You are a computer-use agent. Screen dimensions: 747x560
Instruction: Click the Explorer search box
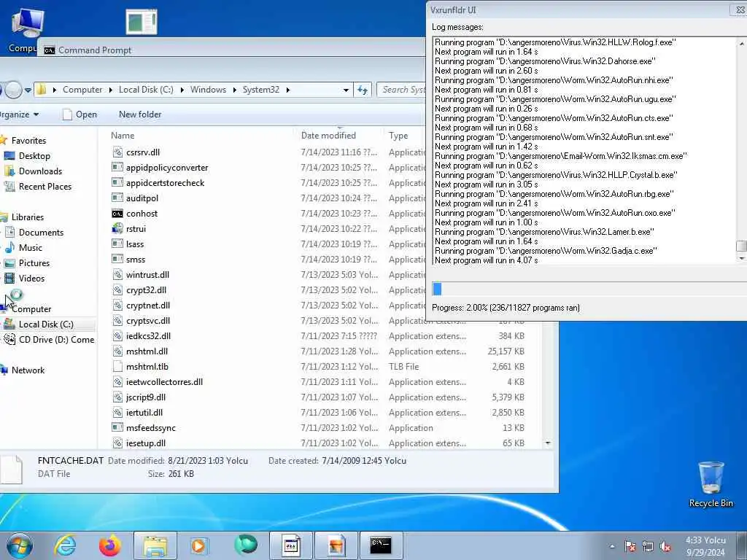point(403,90)
